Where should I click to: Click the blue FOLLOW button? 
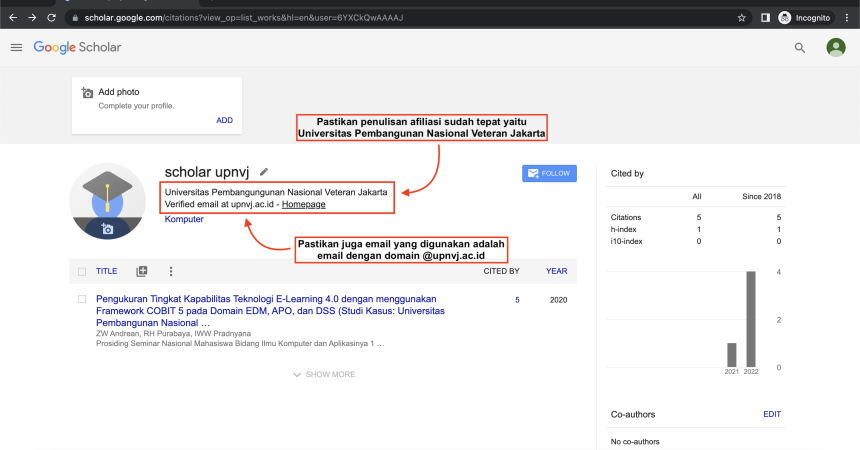[x=549, y=173]
